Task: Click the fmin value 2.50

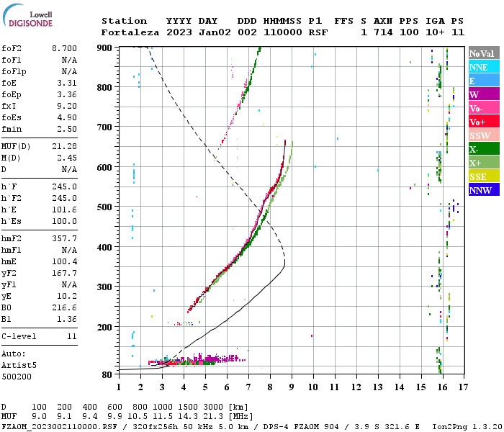Action: [x=67, y=129]
